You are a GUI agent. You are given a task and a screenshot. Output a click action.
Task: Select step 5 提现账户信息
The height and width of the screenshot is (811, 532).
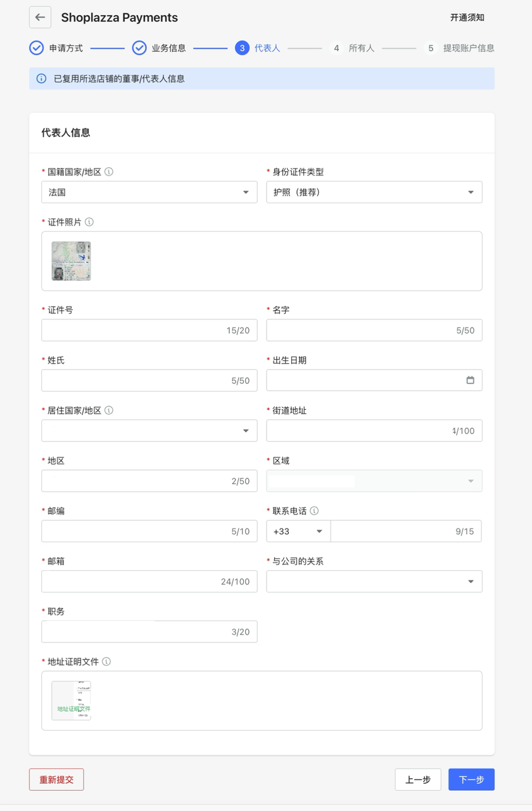(x=459, y=48)
